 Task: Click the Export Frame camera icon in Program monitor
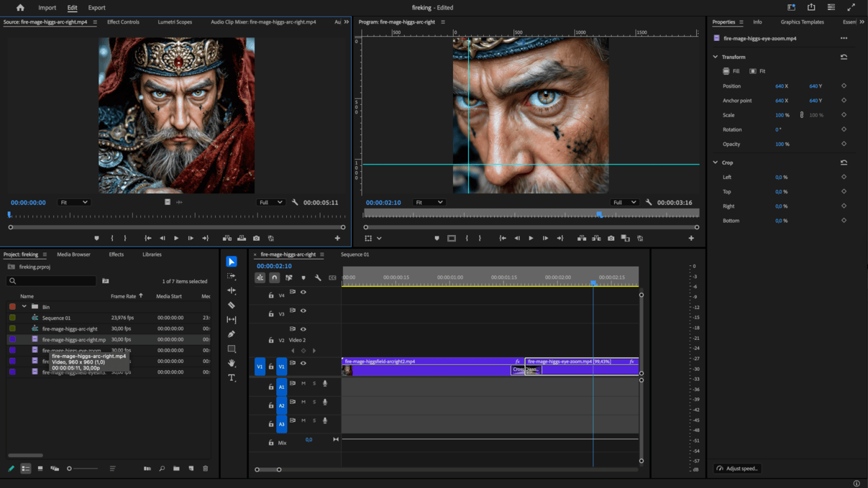pyautogui.click(x=611, y=239)
